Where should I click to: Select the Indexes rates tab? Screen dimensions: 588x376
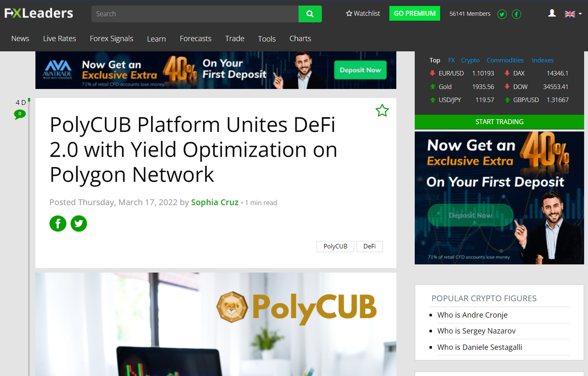click(x=543, y=60)
